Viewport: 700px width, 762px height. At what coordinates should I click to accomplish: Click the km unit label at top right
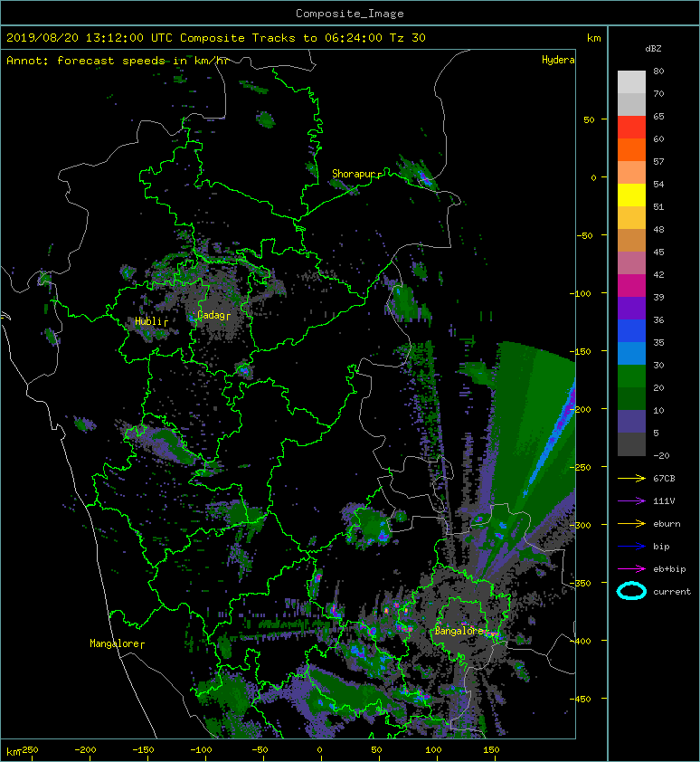[593, 38]
